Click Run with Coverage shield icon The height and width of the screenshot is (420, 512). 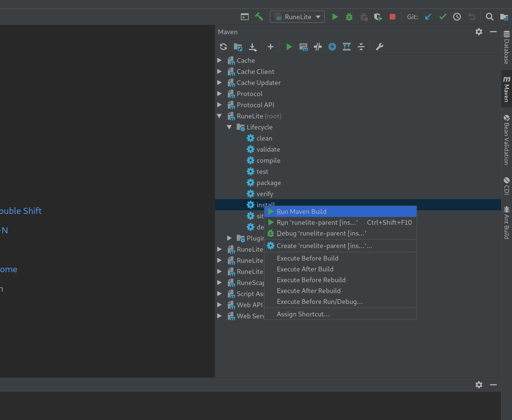(378, 17)
